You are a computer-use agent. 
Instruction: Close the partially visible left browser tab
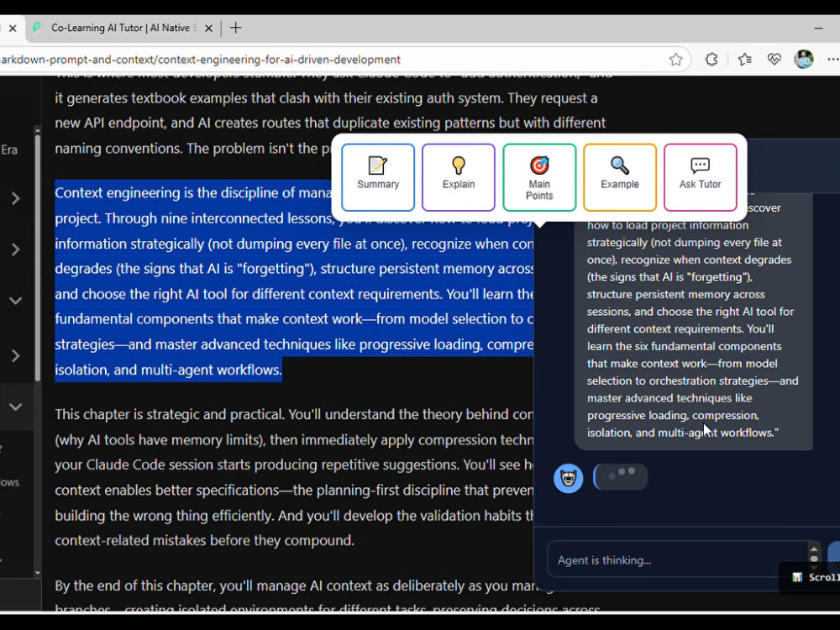[x=13, y=28]
